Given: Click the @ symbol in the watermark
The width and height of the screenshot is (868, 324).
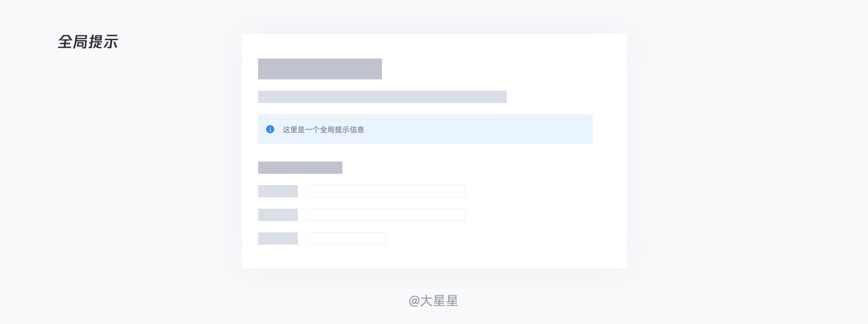Looking at the screenshot, I should (414, 301).
